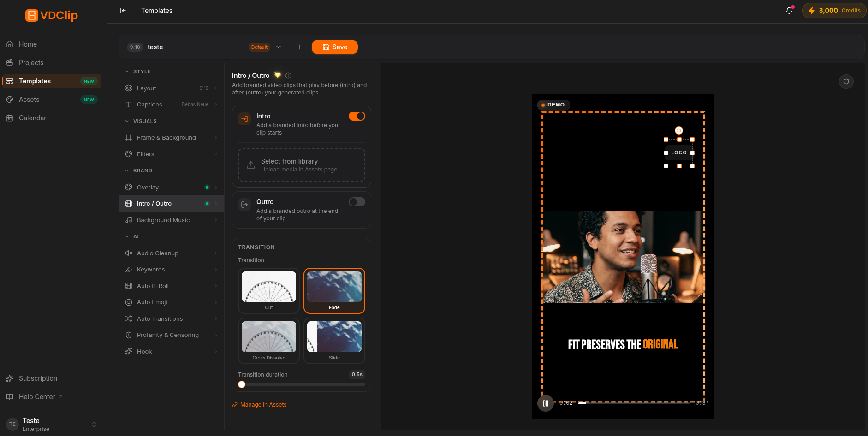This screenshot has height=436, width=868.
Task: Collapse the STYLE section
Action: click(x=127, y=71)
